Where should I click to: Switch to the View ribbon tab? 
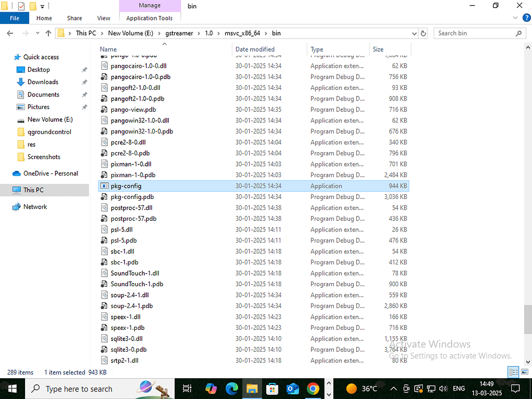[103, 18]
